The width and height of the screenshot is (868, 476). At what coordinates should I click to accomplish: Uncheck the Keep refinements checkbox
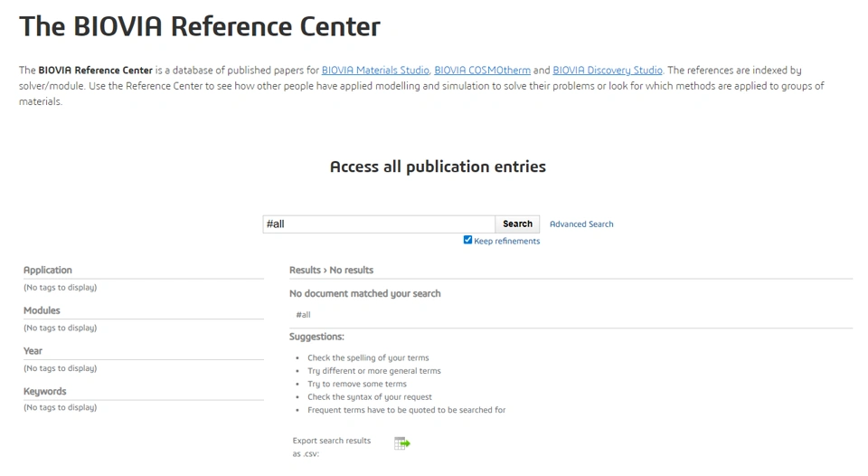[467, 240]
